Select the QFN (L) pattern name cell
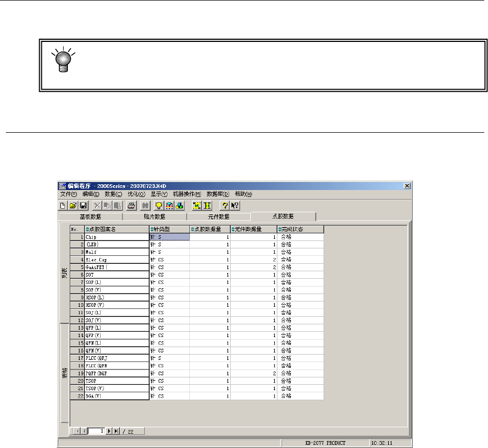The width and height of the screenshot is (488, 448). pos(117,343)
